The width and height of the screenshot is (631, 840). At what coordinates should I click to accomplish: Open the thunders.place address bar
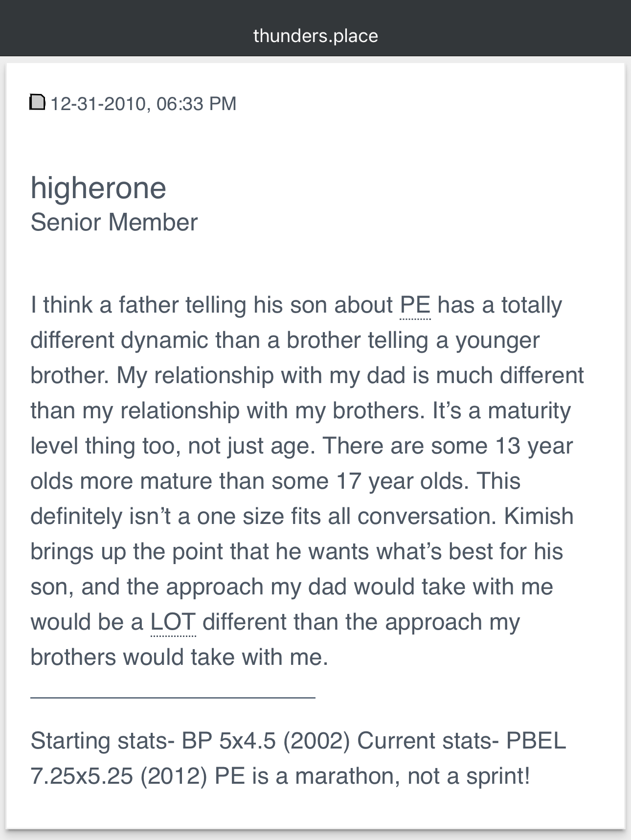tap(315, 36)
